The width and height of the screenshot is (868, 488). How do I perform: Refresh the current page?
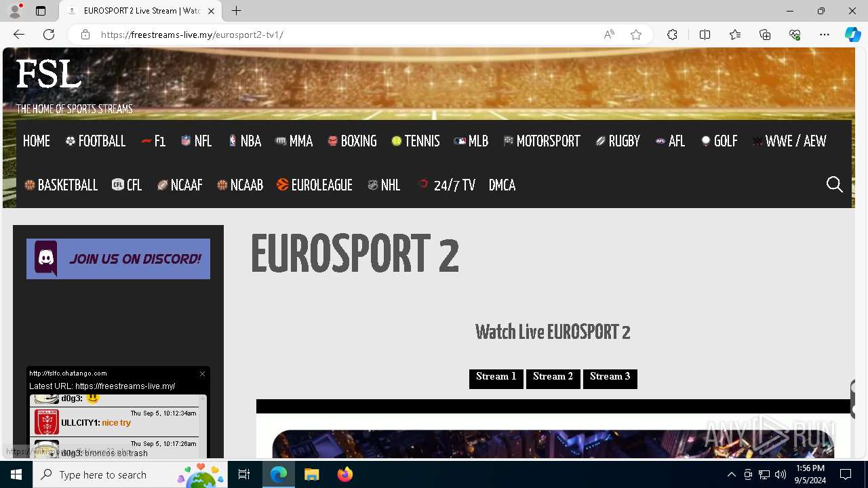(49, 35)
